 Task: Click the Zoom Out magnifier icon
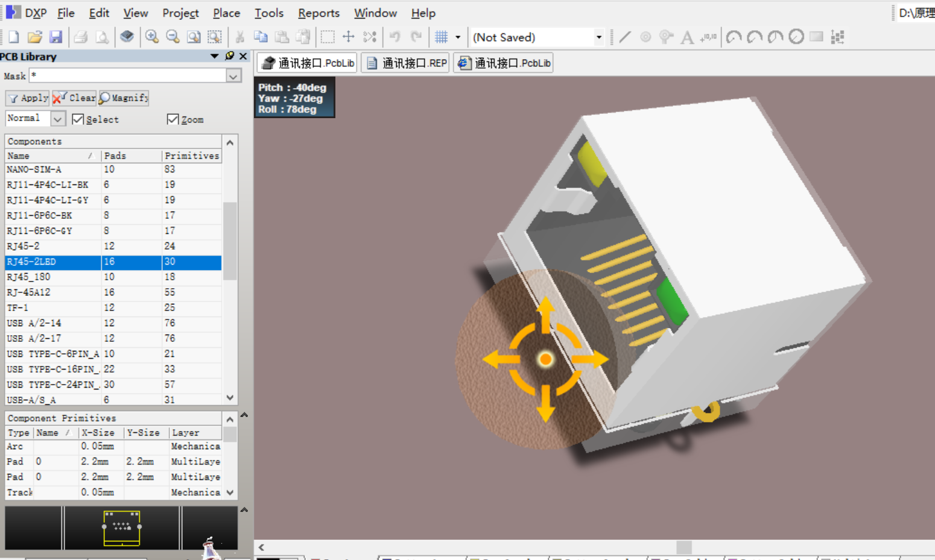[173, 37]
